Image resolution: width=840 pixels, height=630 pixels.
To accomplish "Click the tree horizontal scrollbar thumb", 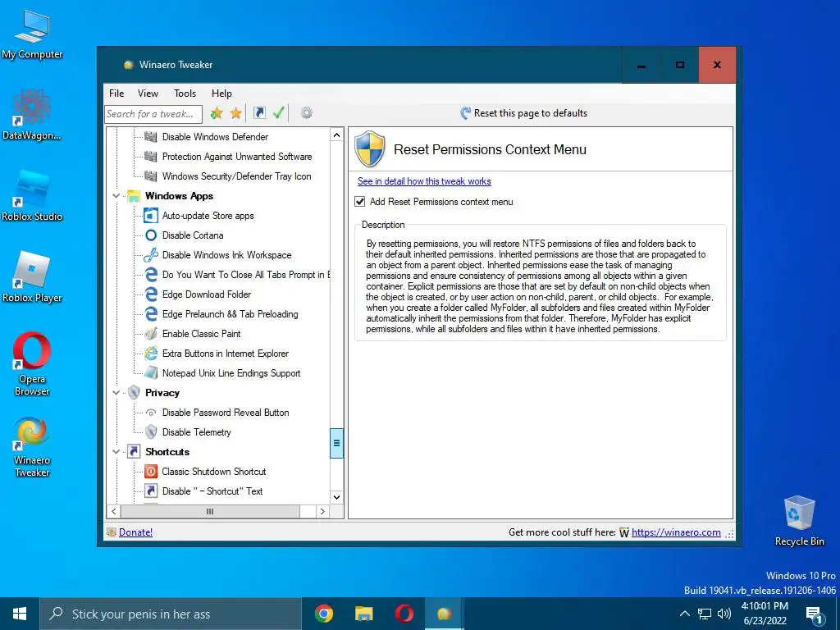I will 210,512.
